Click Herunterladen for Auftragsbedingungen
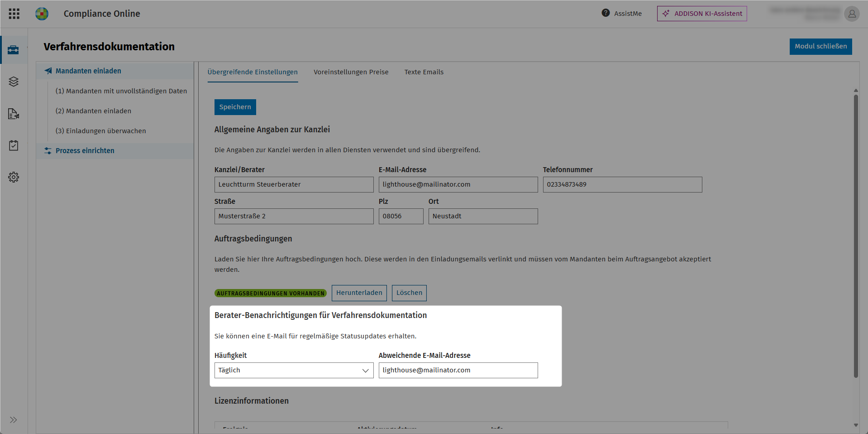This screenshot has width=868, height=434. 359,293
